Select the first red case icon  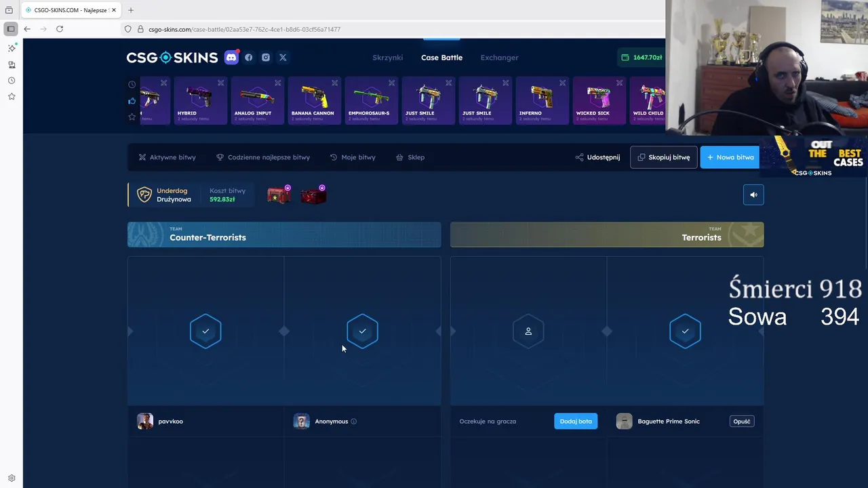coord(279,195)
